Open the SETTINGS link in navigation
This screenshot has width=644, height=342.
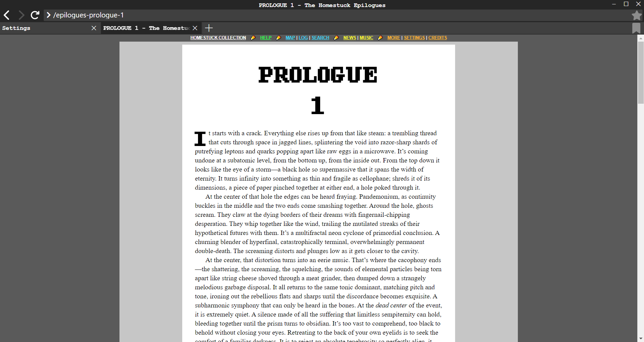(414, 38)
